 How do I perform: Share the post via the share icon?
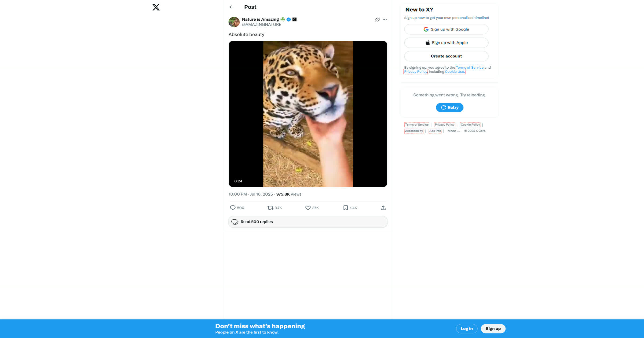(383, 208)
